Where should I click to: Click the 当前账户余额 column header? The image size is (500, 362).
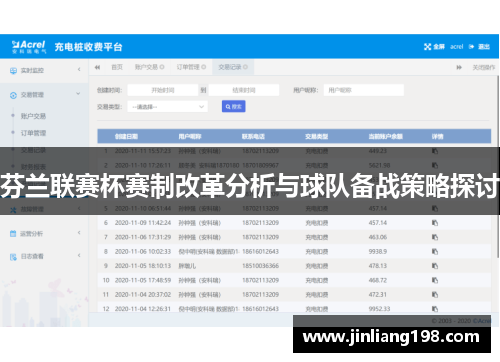[x=386, y=136]
